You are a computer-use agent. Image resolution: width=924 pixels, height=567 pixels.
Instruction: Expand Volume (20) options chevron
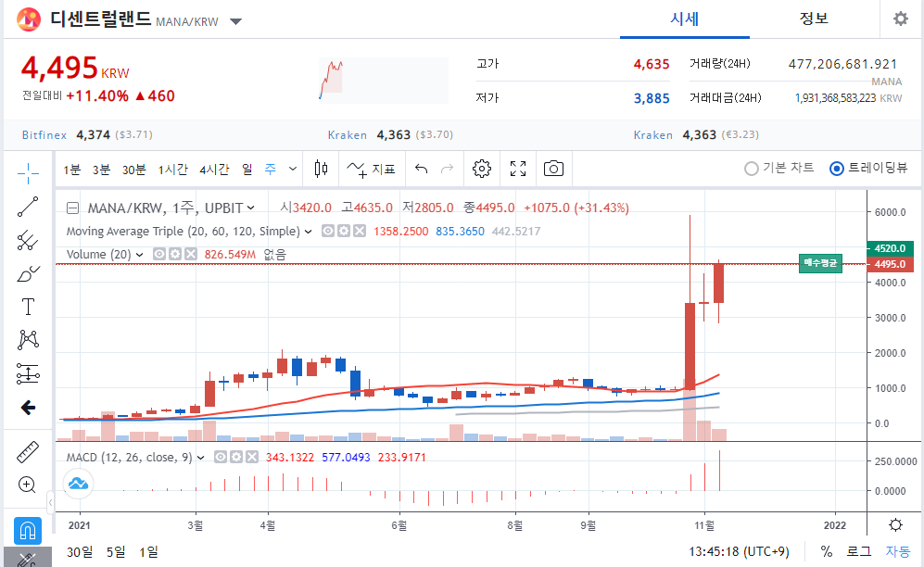click(x=140, y=255)
